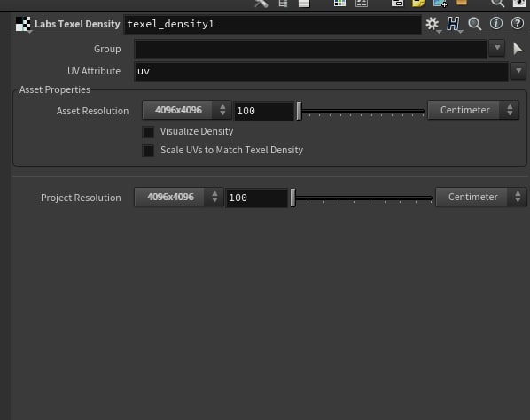Open the Asset Resolution 4096x4096 dropdown
530x420 pixels.
pyautogui.click(x=187, y=110)
